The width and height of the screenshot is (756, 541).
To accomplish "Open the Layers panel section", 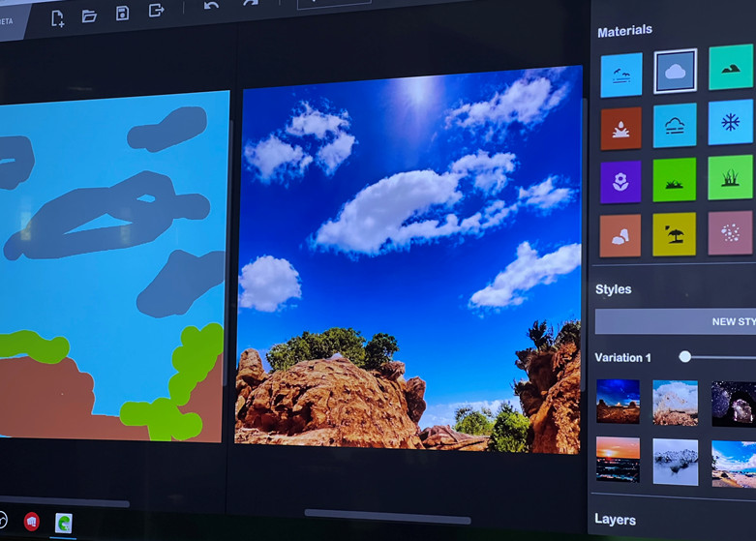I will [616, 520].
